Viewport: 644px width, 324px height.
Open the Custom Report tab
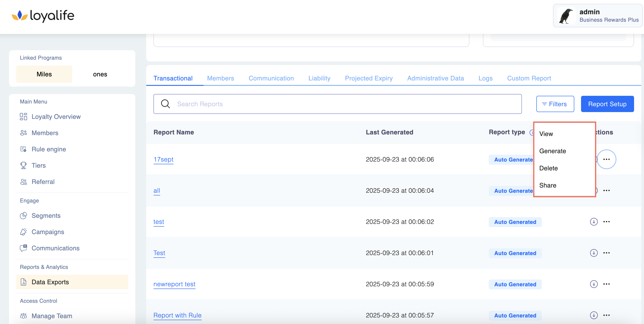tap(529, 78)
